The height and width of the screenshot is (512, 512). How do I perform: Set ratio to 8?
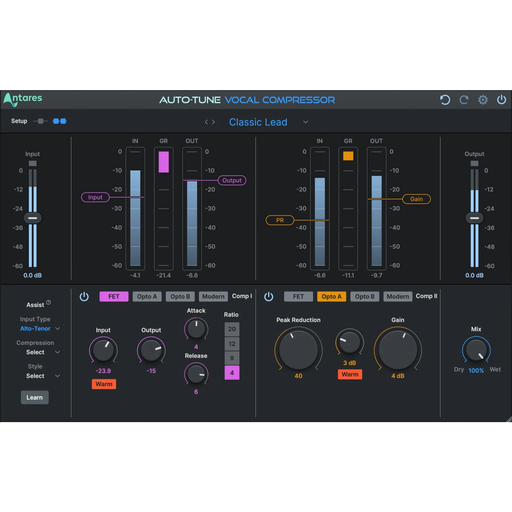232,358
